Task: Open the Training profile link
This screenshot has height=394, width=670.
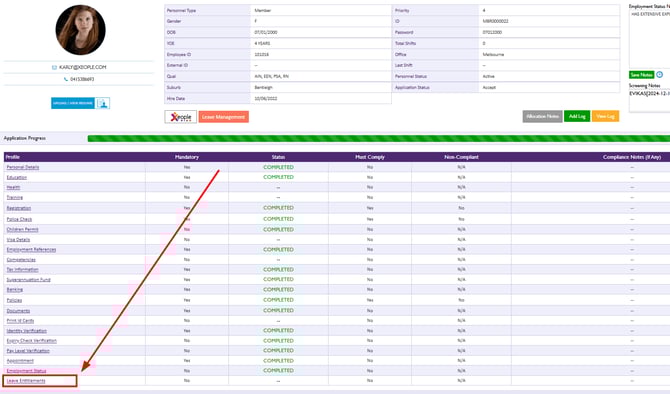Action: tap(15, 197)
